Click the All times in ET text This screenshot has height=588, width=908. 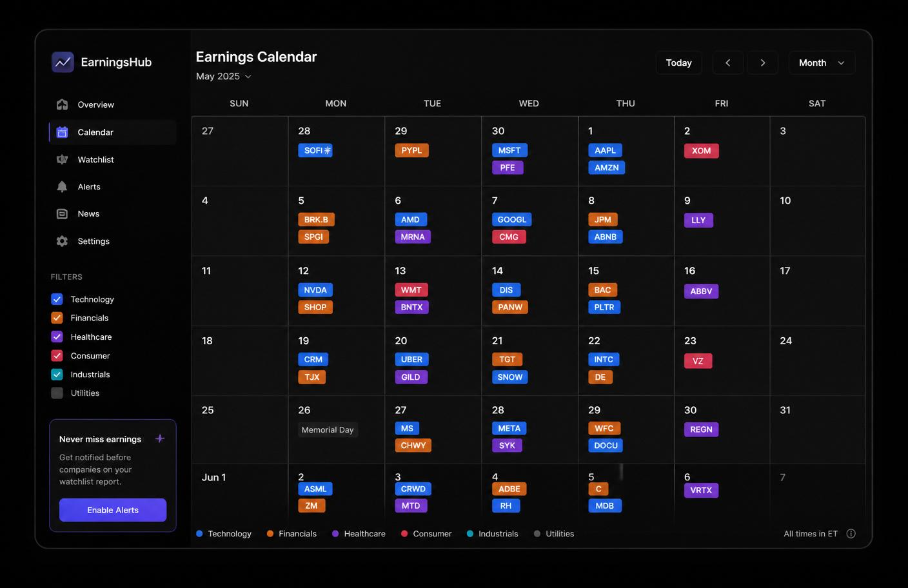coord(811,533)
